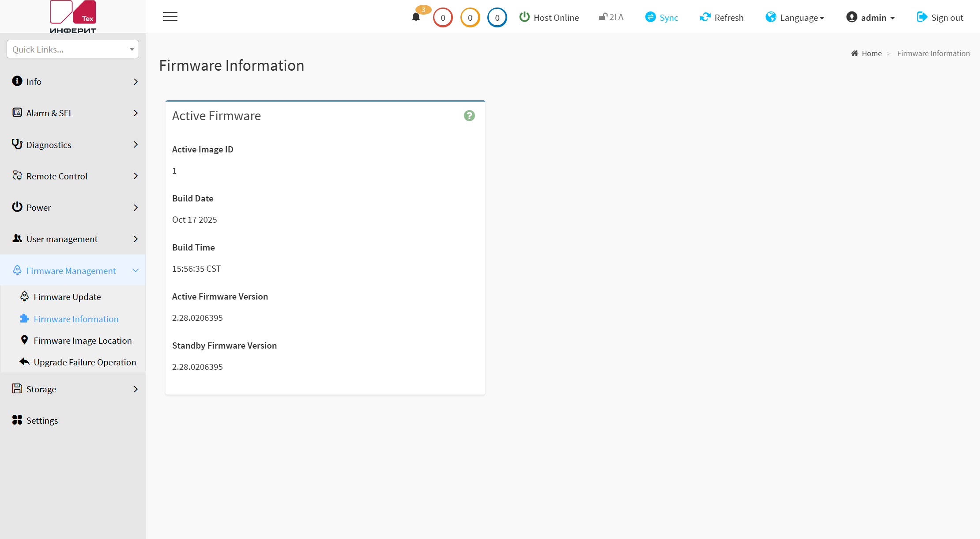Click the Firmware Information puzzle icon

(x=25, y=319)
